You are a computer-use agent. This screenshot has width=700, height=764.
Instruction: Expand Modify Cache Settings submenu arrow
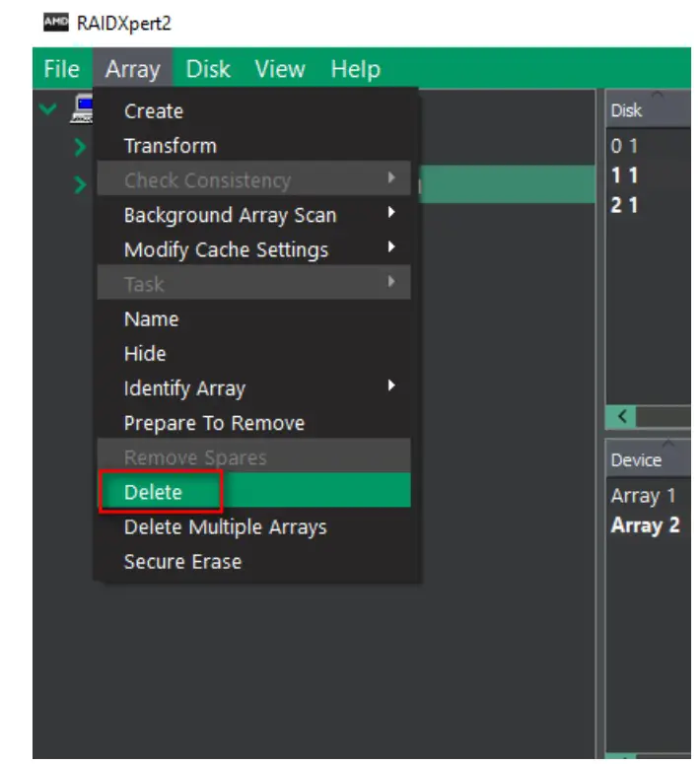click(391, 247)
